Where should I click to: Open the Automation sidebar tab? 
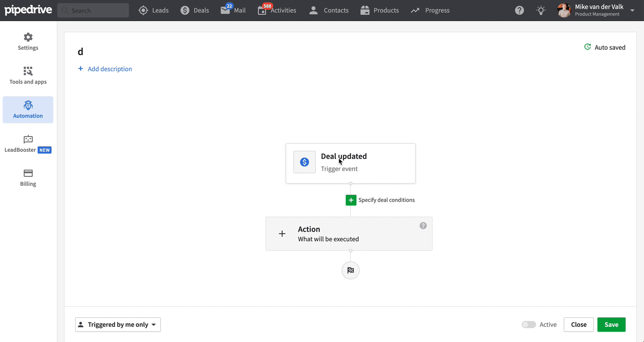coord(28,110)
